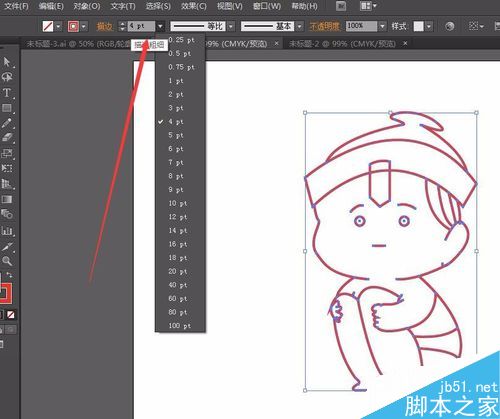Collapse the stroke weight dropdown arrow
Image resolution: width=500 pixels, height=419 pixels.
[x=160, y=26]
